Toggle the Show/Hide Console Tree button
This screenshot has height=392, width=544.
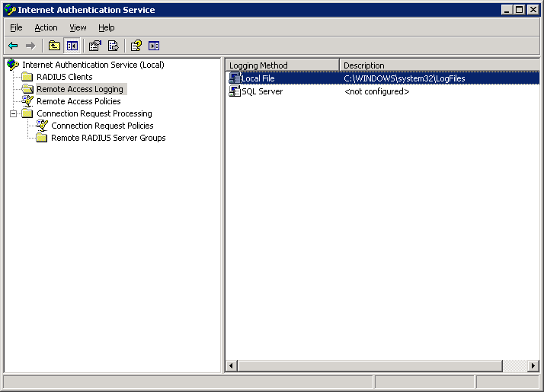[72, 46]
